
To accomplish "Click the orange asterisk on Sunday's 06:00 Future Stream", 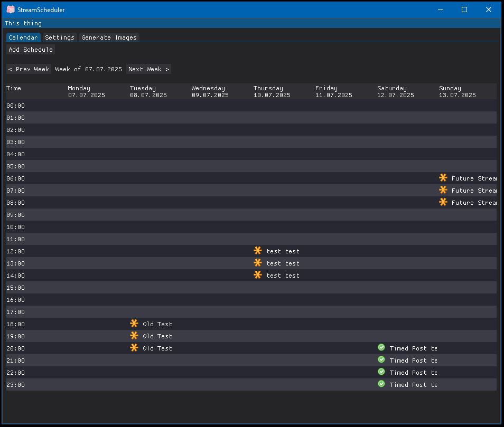I will [x=443, y=178].
